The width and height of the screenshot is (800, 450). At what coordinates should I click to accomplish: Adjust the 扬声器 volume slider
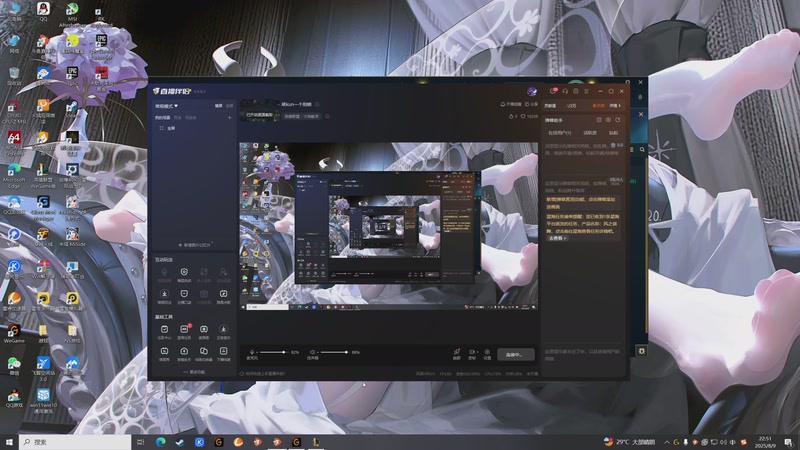click(x=333, y=352)
